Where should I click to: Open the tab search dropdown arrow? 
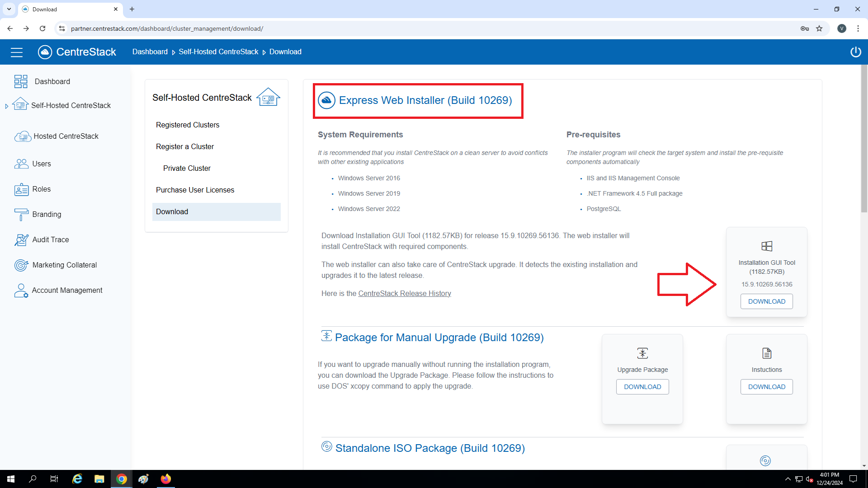[9, 9]
